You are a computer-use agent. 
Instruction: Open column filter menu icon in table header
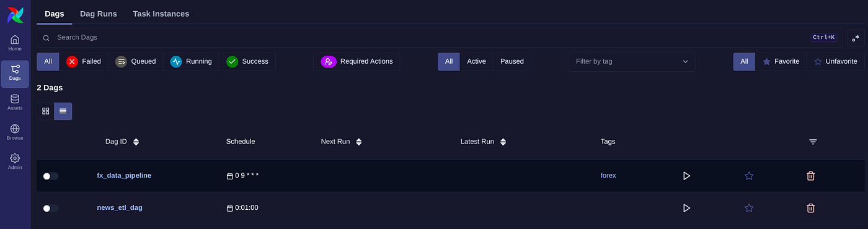tap(813, 142)
